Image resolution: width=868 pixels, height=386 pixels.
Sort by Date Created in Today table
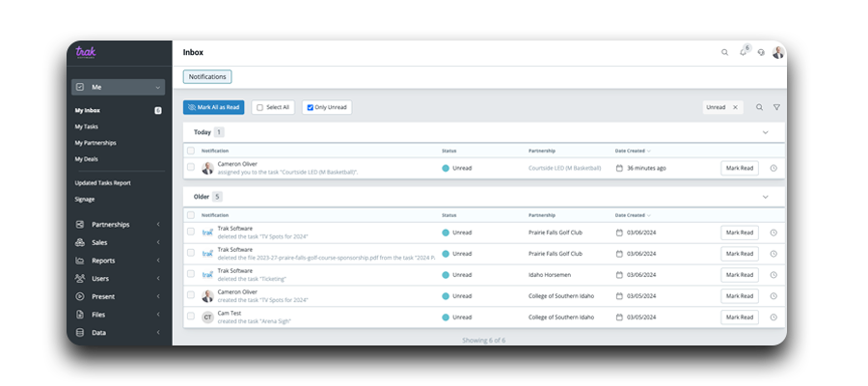(x=633, y=151)
